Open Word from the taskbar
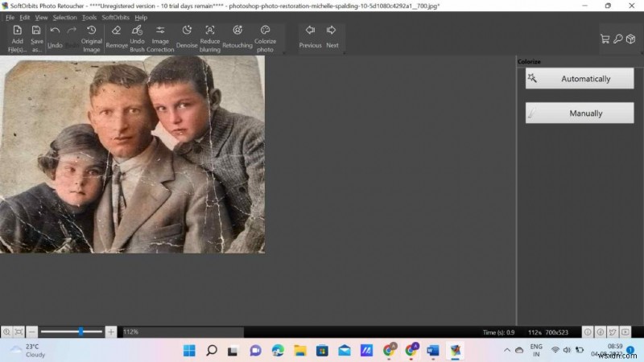Screen dimensions: 644x362 point(433,351)
